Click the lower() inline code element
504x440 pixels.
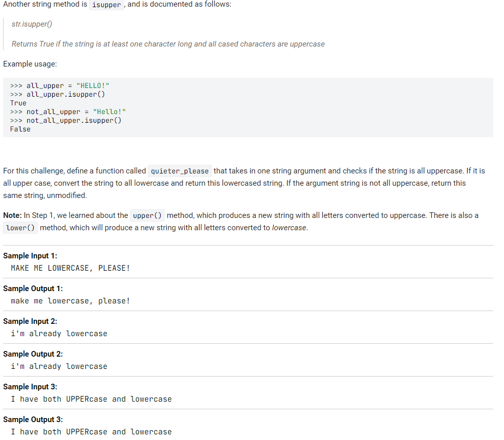tap(20, 228)
